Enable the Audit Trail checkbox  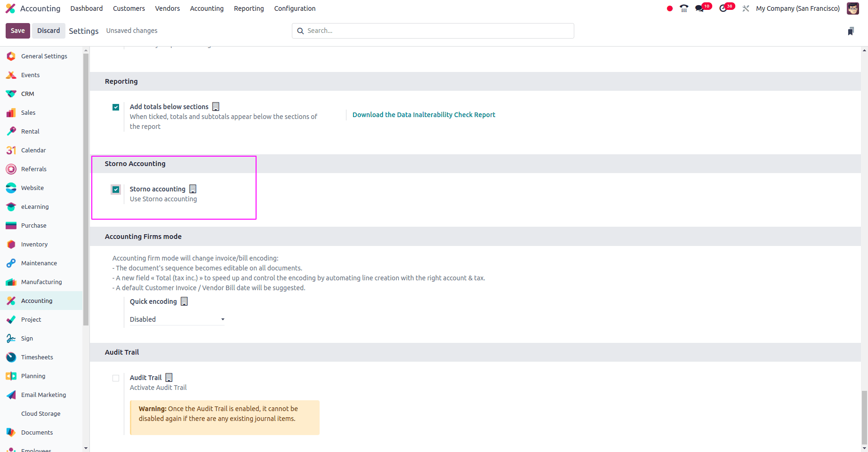click(116, 378)
